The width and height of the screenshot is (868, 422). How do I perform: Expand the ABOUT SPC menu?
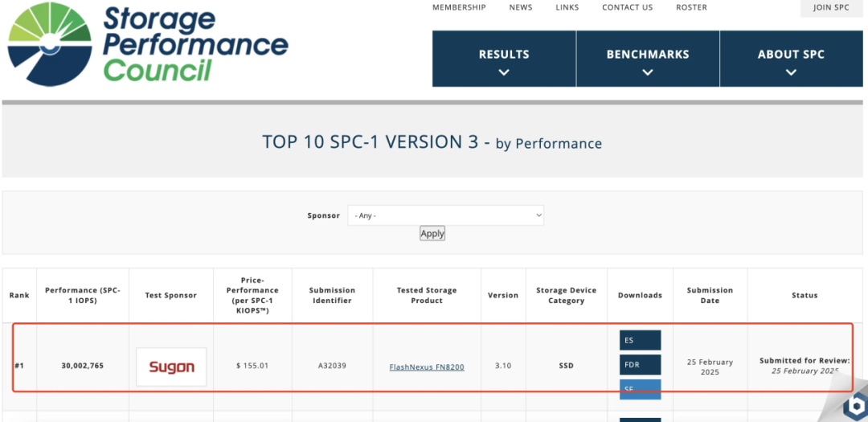coord(791,59)
